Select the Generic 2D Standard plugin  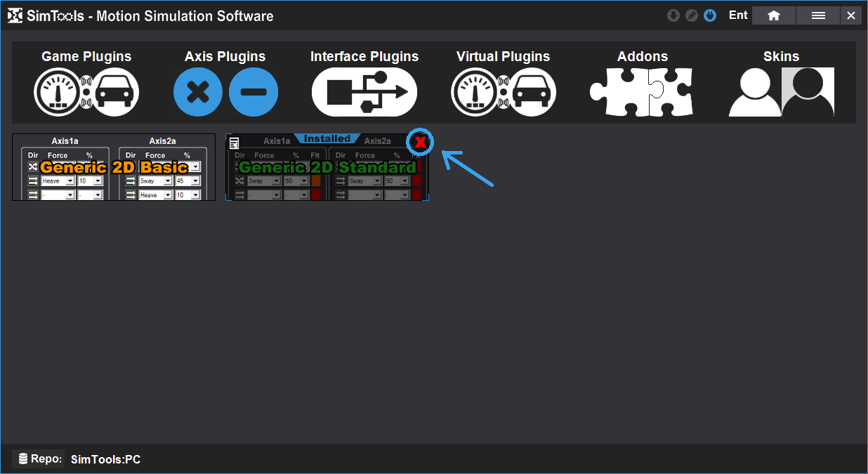click(x=327, y=167)
